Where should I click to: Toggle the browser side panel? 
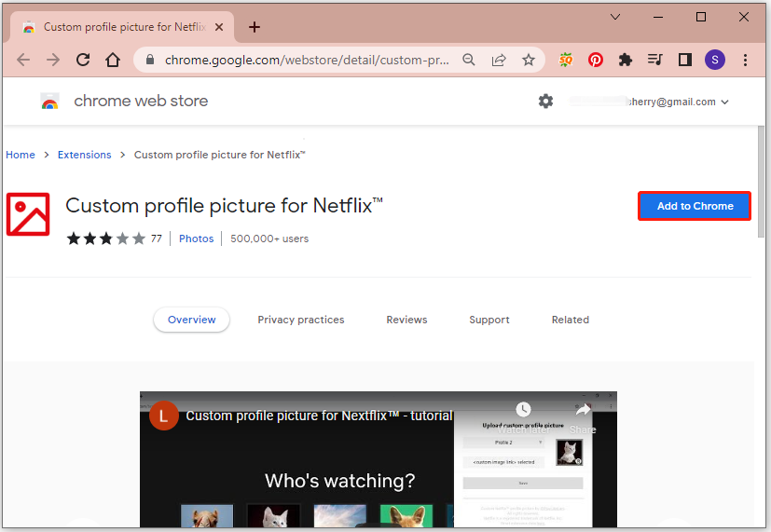[x=685, y=60]
